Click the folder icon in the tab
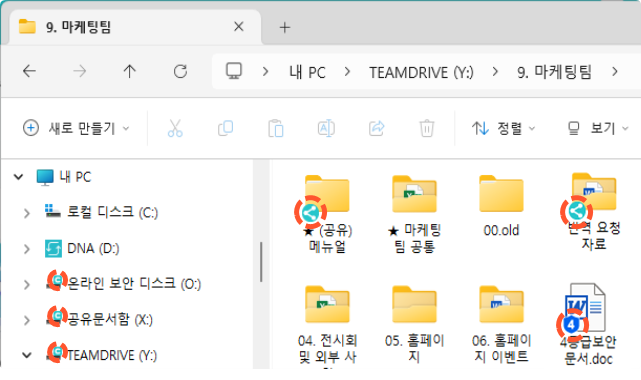The width and height of the screenshot is (641, 380). (x=27, y=27)
